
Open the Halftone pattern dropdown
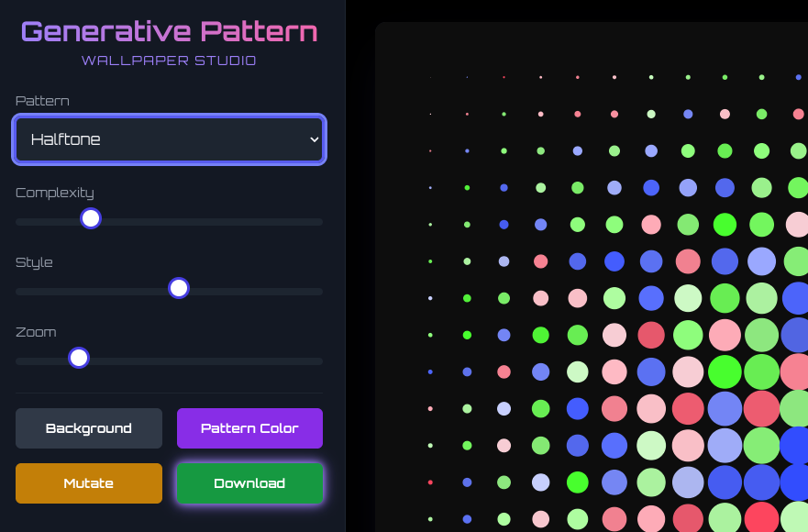pyautogui.click(x=169, y=139)
